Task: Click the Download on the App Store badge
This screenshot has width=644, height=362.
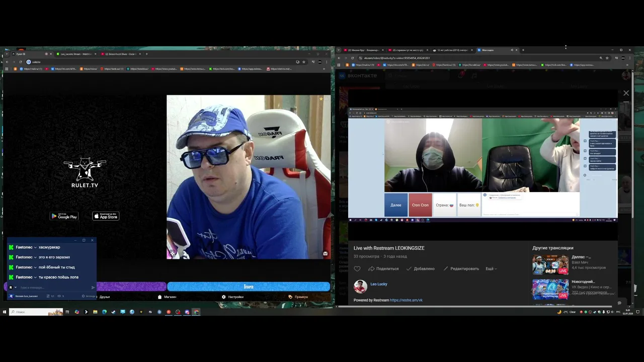Action: click(x=106, y=216)
